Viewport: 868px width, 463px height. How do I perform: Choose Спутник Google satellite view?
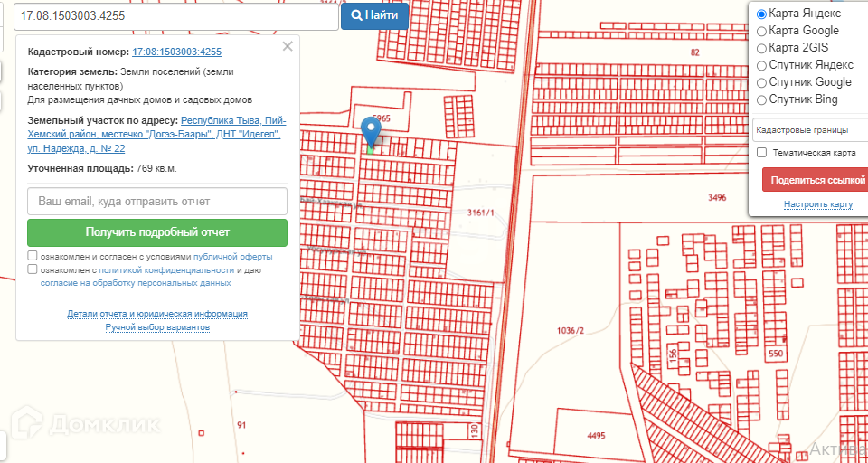(761, 82)
